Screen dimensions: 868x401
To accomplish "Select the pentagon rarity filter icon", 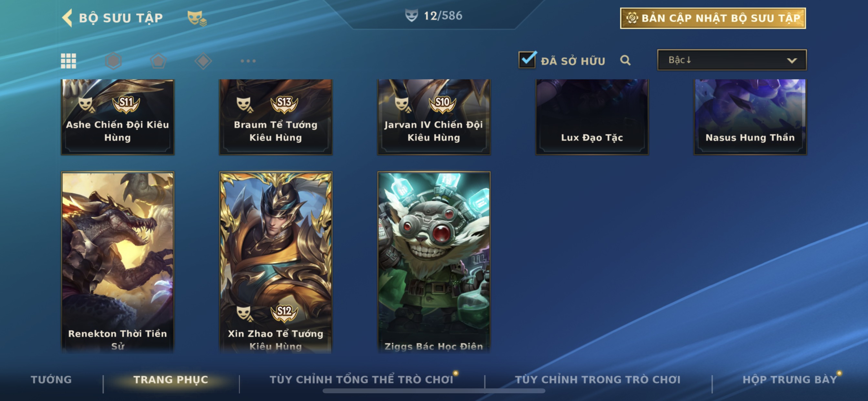I will 158,61.
